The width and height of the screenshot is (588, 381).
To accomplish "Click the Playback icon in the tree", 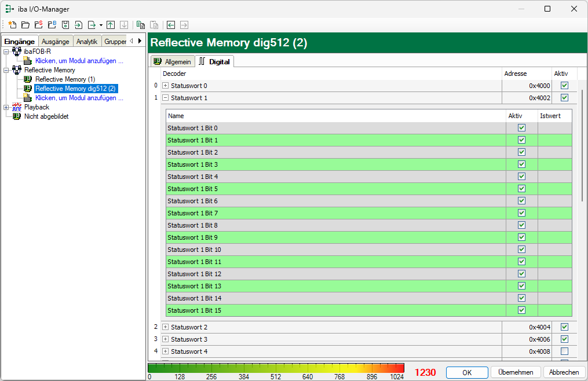I will (x=17, y=107).
